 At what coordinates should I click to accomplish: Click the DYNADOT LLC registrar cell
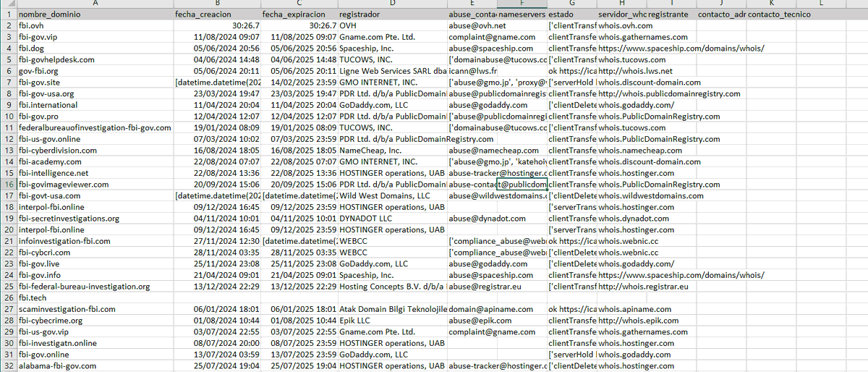pos(392,219)
